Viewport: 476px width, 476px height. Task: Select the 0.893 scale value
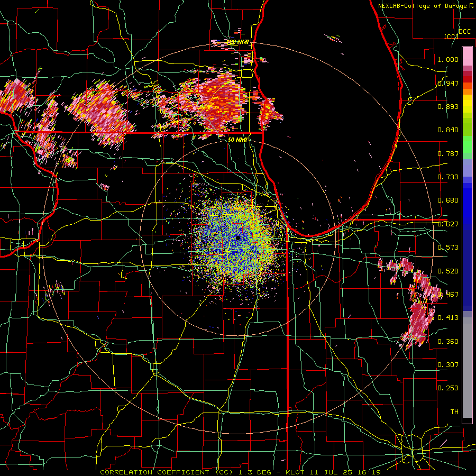pyautogui.click(x=448, y=106)
